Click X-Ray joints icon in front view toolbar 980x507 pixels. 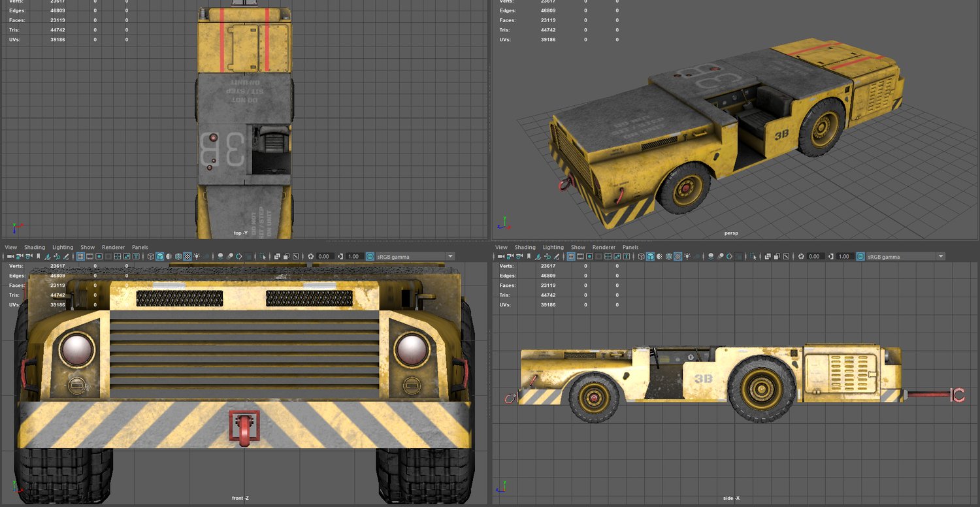click(296, 257)
